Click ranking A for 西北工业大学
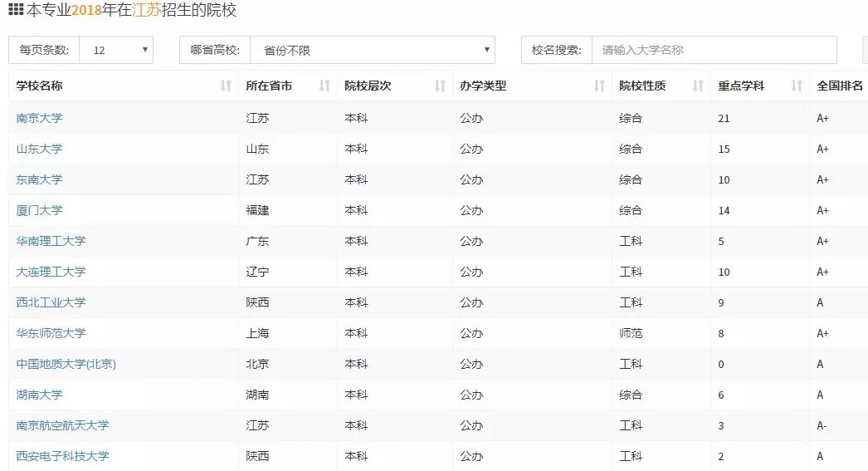 [820, 302]
